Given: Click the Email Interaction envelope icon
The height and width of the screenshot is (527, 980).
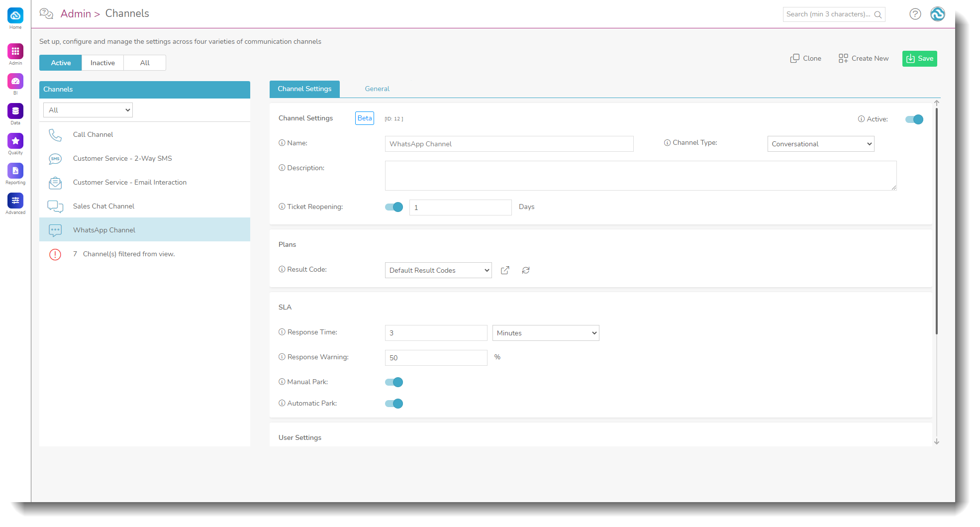Looking at the screenshot, I should (55, 183).
